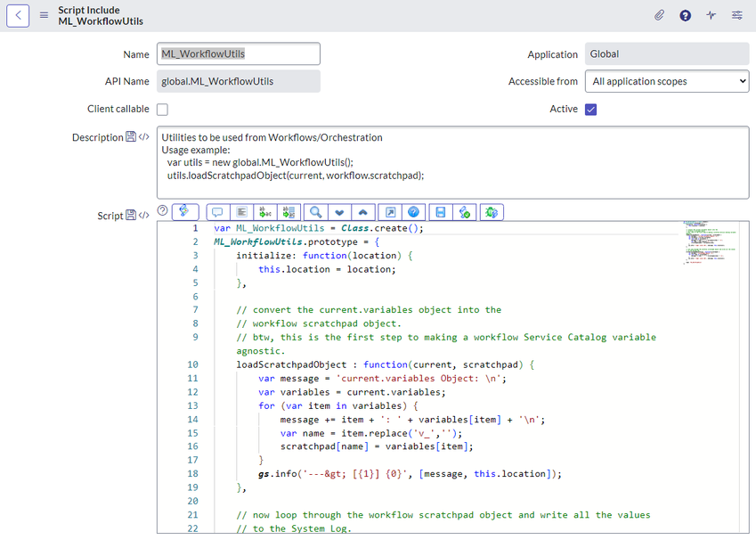Click 'loadScratchpadObject' function definition
The height and width of the screenshot is (540, 756).
386,364
